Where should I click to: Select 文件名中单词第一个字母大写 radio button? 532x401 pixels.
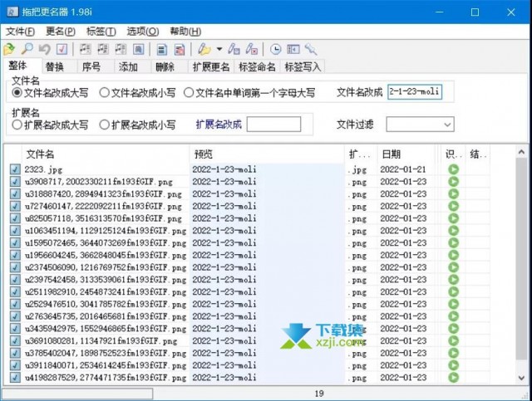coord(189,92)
